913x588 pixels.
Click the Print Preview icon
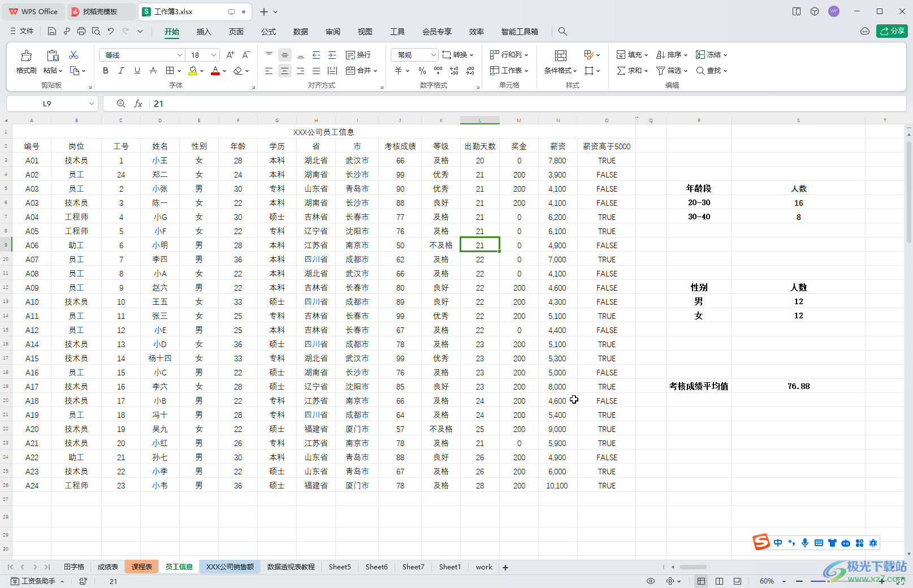coord(96,31)
